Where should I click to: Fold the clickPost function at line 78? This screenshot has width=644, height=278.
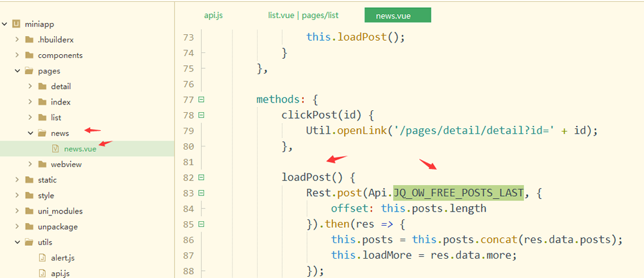click(202, 115)
